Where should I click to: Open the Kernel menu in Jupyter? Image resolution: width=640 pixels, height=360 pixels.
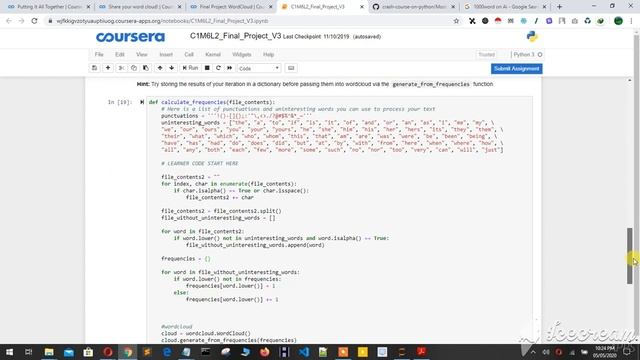point(213,54)
